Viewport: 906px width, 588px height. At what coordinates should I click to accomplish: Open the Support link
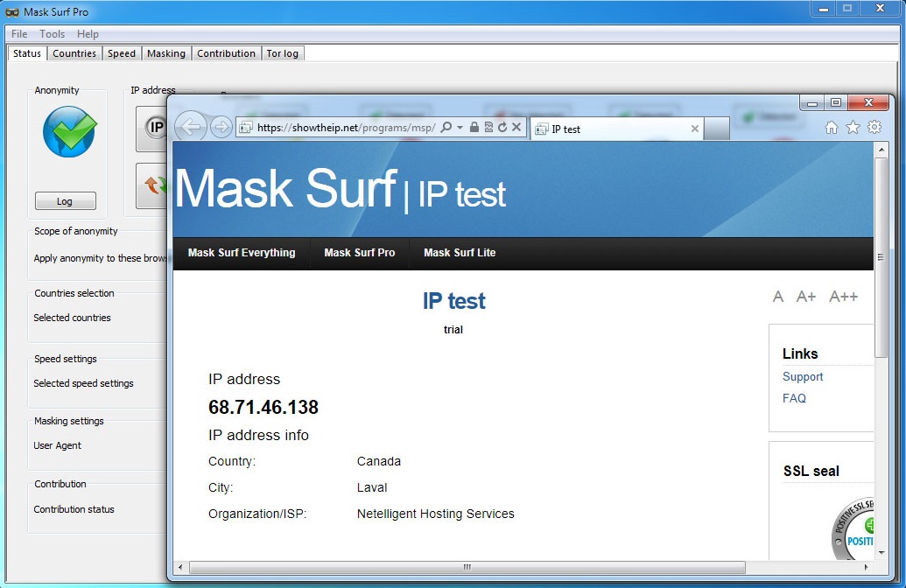coord(803,376)
